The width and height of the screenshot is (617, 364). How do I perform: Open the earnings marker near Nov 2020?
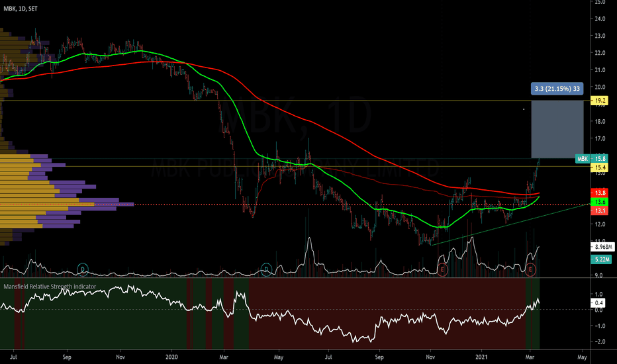(x=442, y=269)
